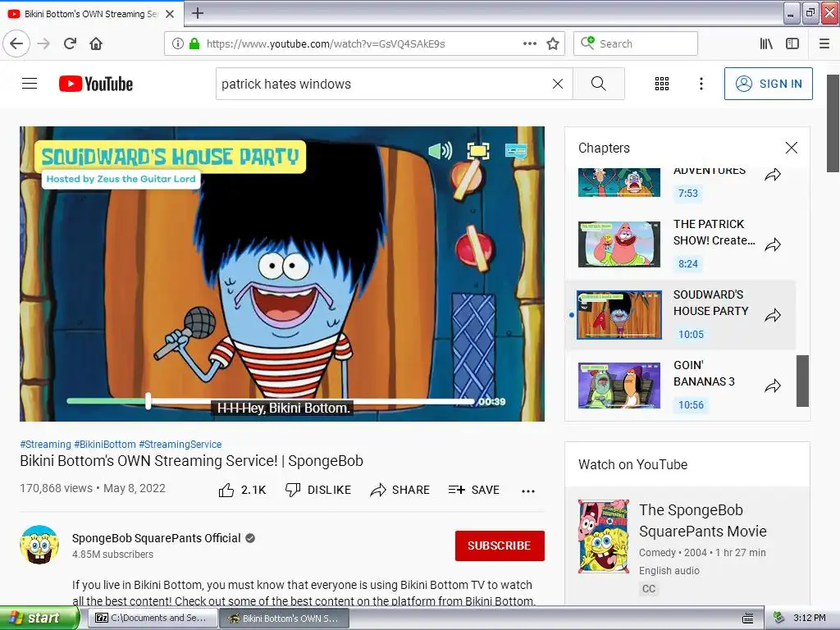Open more actions ellipsis under the video
This screenshot has width=840, height=630.
528,491
